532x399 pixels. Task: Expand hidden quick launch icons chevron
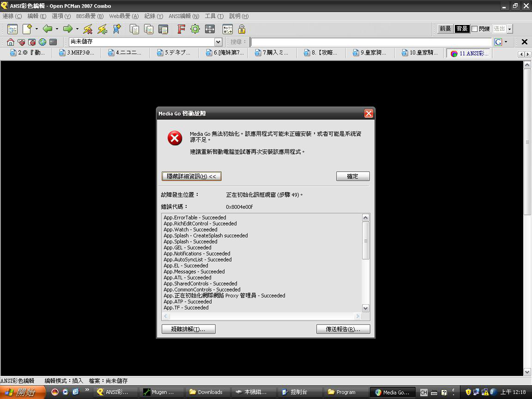(87, 389)
